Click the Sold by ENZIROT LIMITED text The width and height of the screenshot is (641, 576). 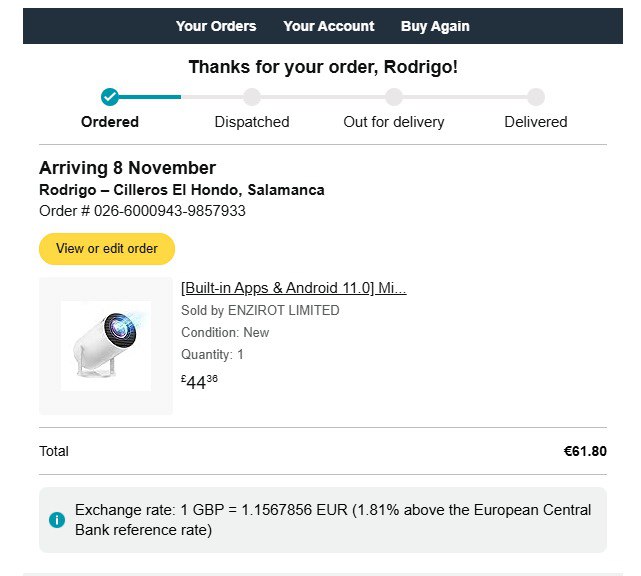pos(260,310)
